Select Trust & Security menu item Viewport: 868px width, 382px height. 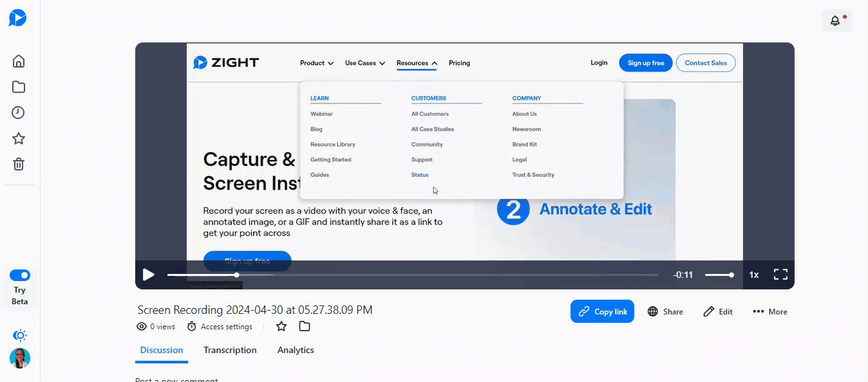[x=533, y=175]
